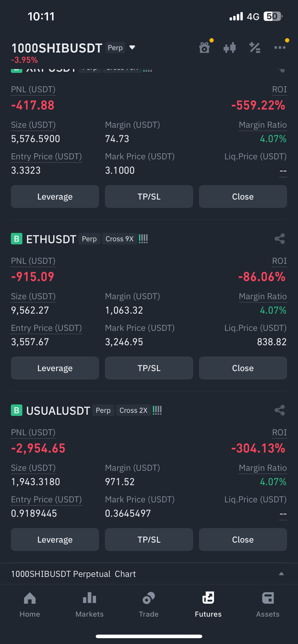This screenshot has width=298, height=644.
Task: Expand the 1000SHIBUSDT Perpetual Chart panel
Action: click(149, 574)
